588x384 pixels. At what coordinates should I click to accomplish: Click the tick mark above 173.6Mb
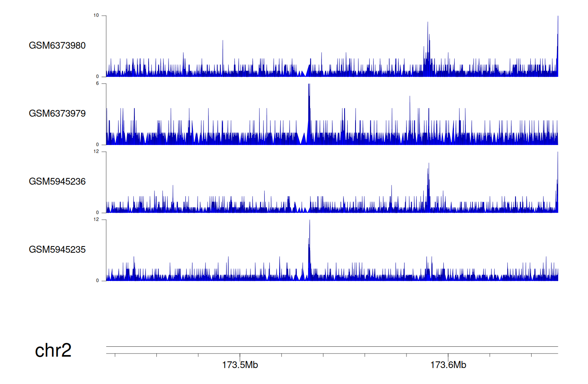(448, 355)
